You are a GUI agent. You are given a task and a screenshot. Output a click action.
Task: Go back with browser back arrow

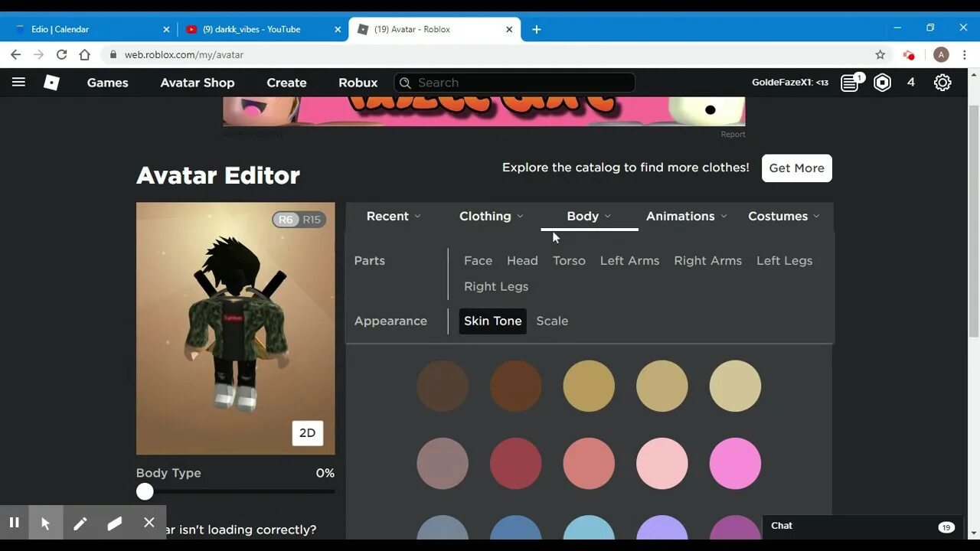point(15,54)
